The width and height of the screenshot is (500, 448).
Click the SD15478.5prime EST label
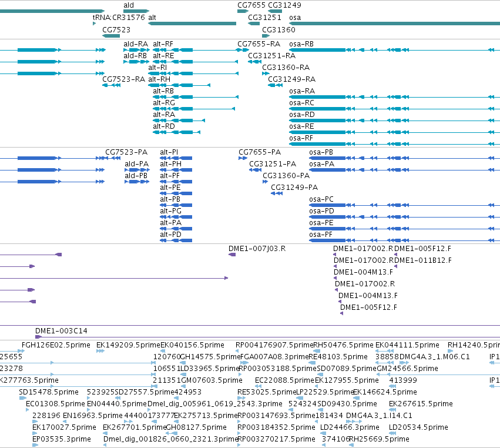point(49,392)
